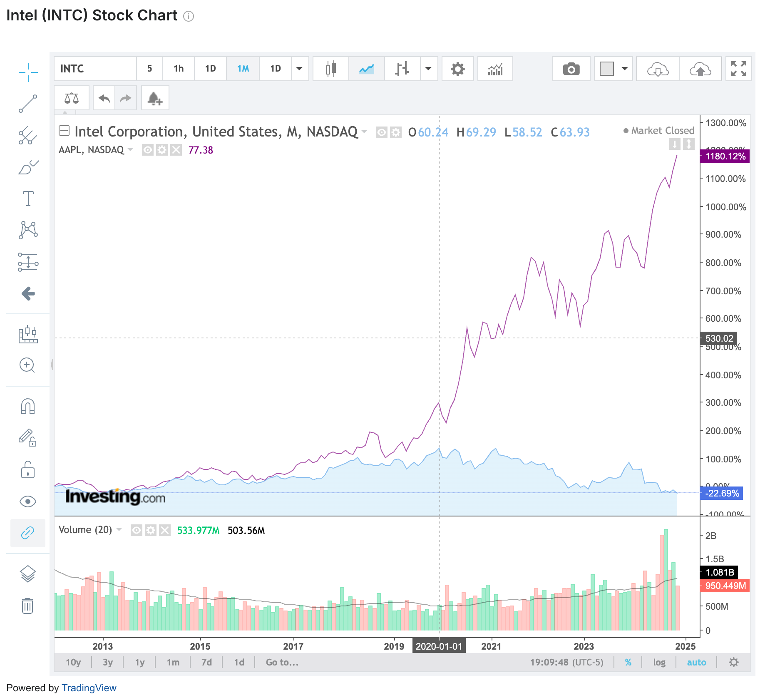
Task: Expand the Volume (20) legend menu
Action: [119, 529]
